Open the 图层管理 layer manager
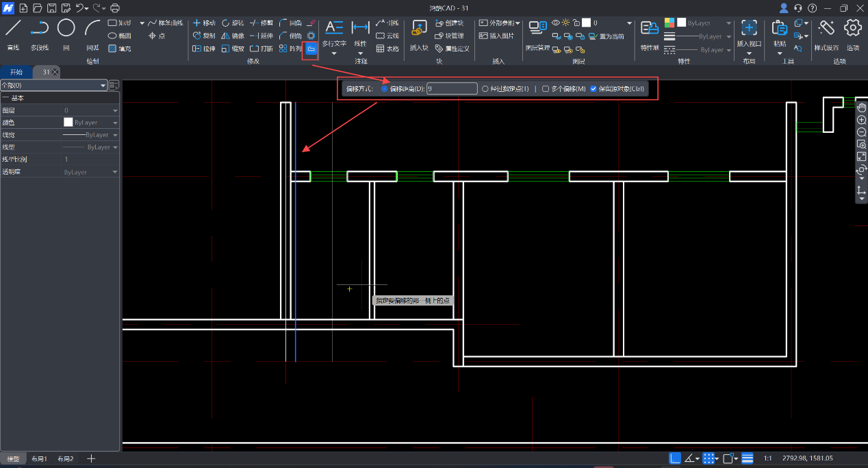The image size is (868, 468). tap(538, 29)
